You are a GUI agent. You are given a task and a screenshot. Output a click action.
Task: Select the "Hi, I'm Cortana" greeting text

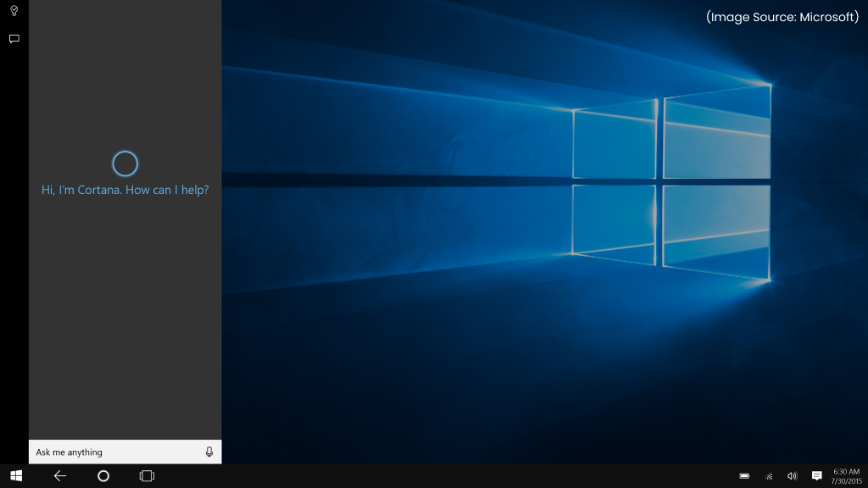(125, 190)
